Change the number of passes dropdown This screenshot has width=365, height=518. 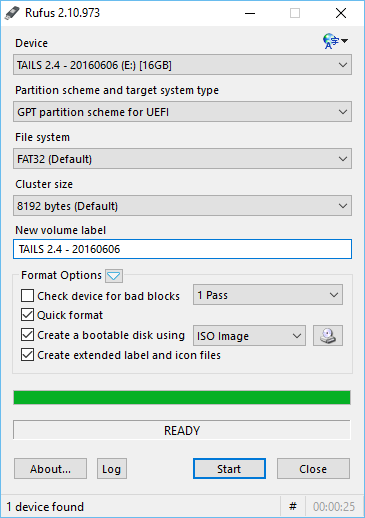click(268, 295)
